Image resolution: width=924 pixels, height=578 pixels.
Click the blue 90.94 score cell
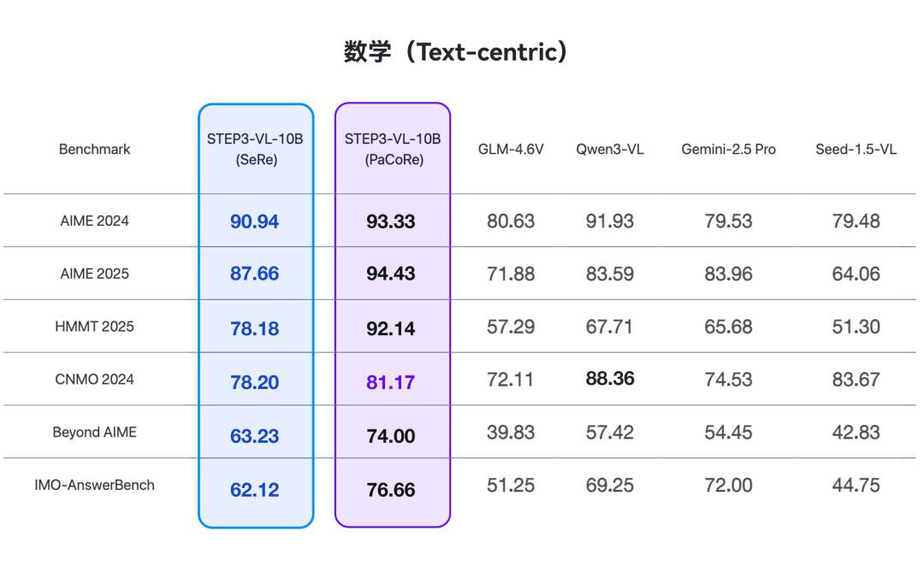255,221
